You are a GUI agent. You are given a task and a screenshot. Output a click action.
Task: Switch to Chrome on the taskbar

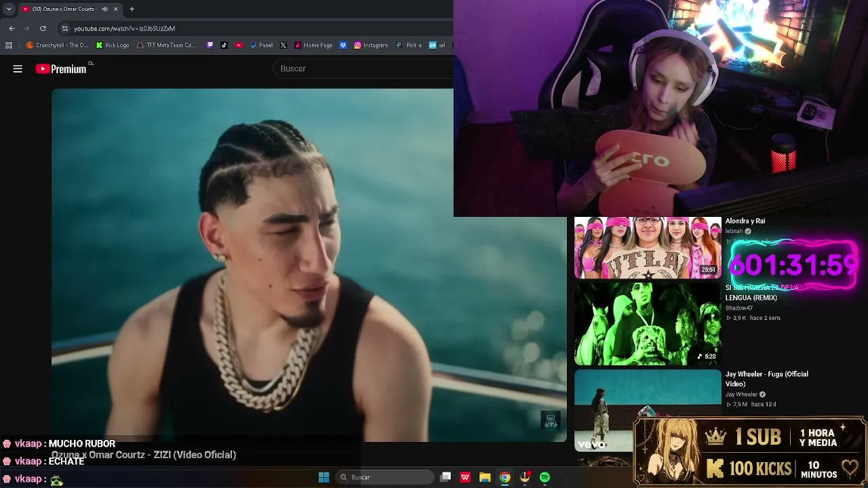coord(505,477)
